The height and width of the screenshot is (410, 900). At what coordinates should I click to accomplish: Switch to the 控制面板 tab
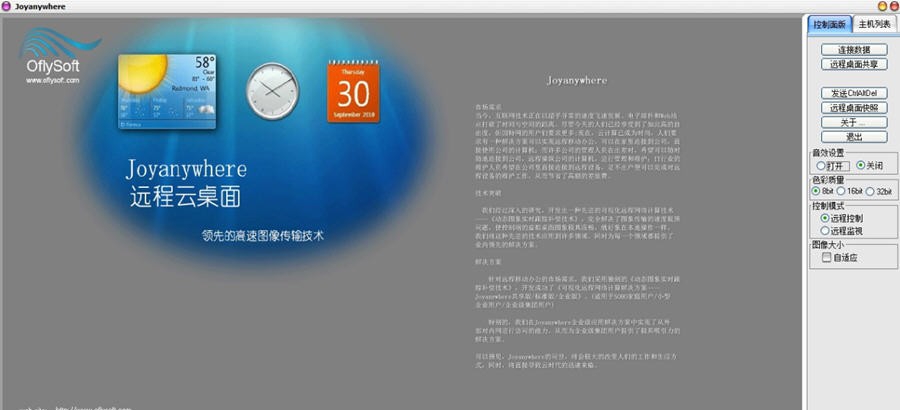[x=829, y=24]
